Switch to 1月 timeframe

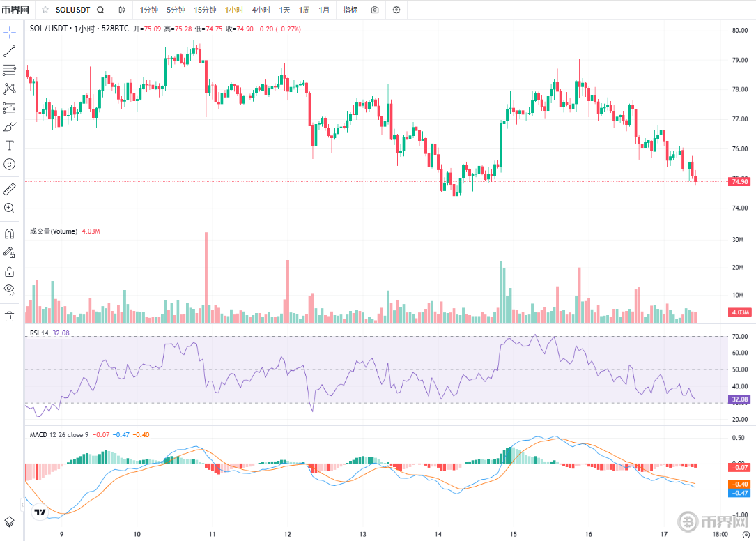(324, 10)
